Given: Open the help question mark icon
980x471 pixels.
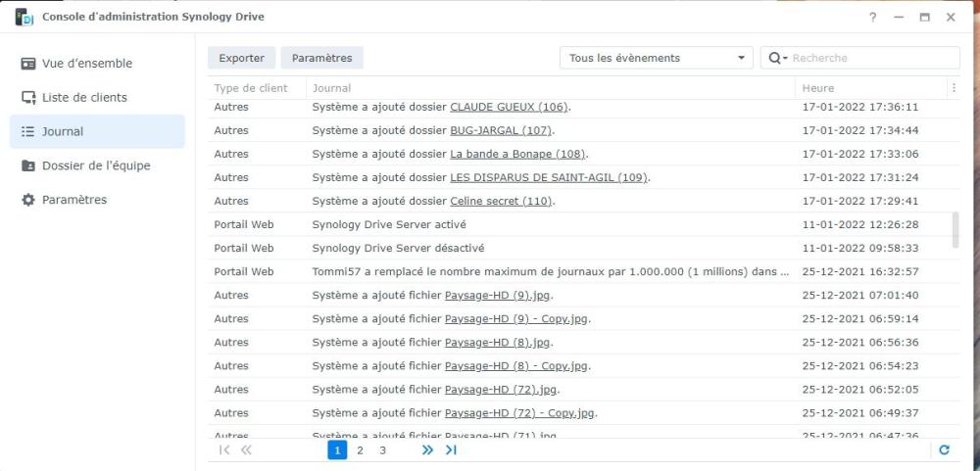Looking at the screenshot, I should [873, 18].
